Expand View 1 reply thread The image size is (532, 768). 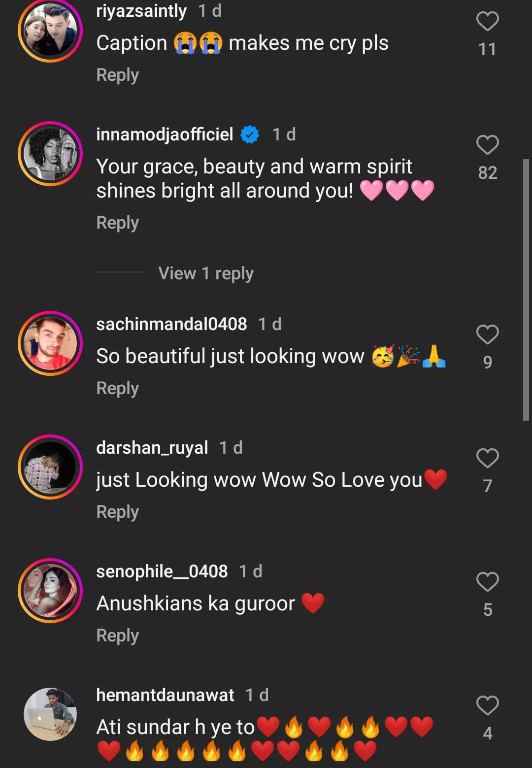pos(205,273)
